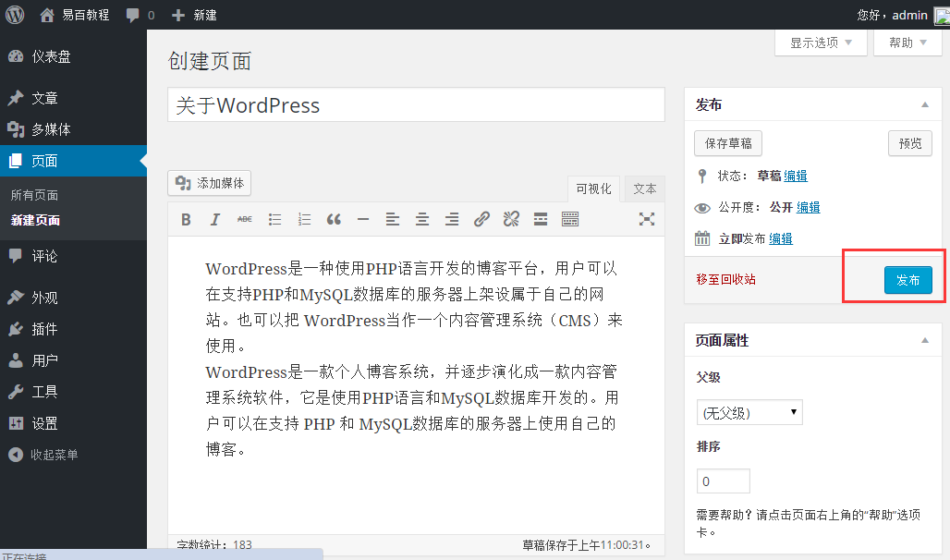Select the 页面 pages menu

tap(73, 161)
